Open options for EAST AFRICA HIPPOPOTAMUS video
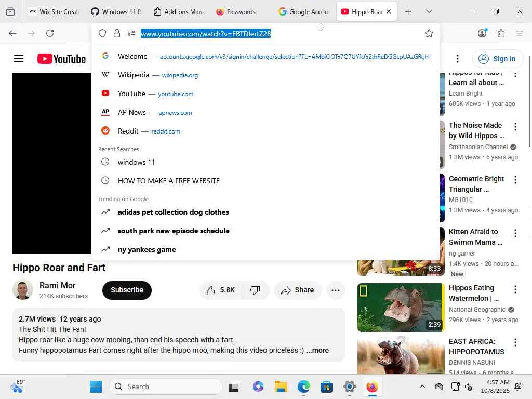The width and height of the screenshot is (532, 399). (x=515, y=342)
